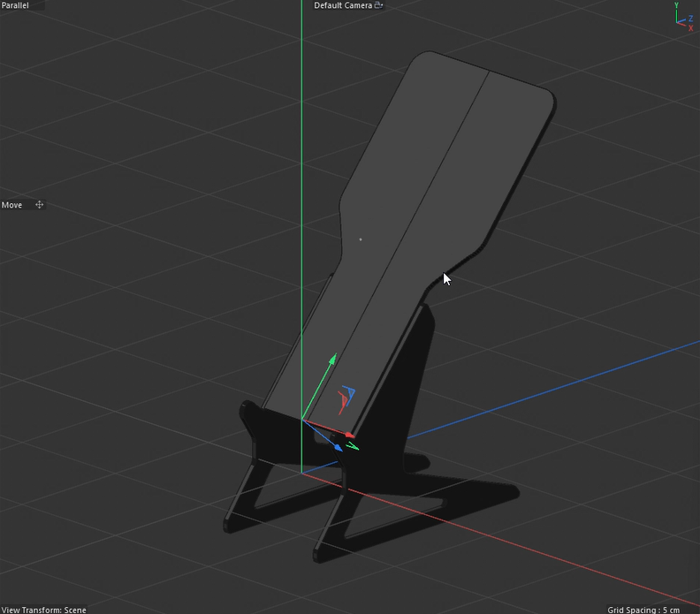Click the blue Z-axis arrow handle

coord(338,447)
